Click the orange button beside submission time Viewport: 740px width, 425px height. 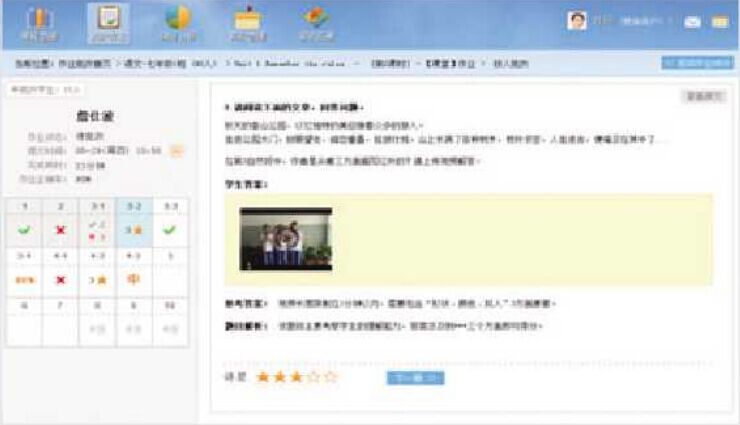tap(177, 151)
